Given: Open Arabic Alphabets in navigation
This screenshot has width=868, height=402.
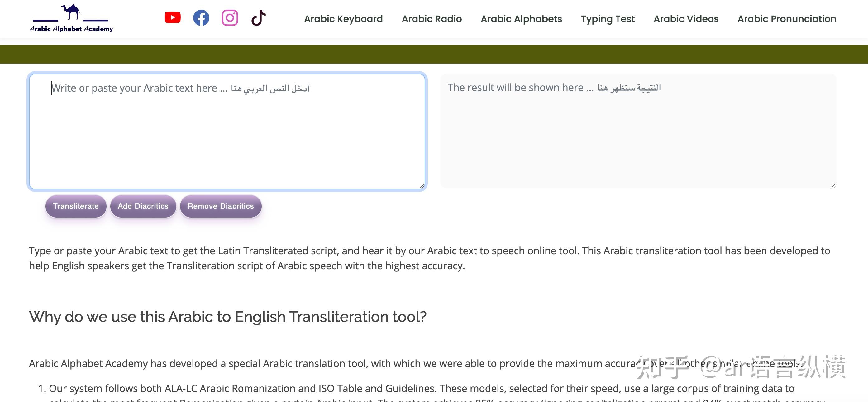Looking at the screenshot, I should (521, 19).
